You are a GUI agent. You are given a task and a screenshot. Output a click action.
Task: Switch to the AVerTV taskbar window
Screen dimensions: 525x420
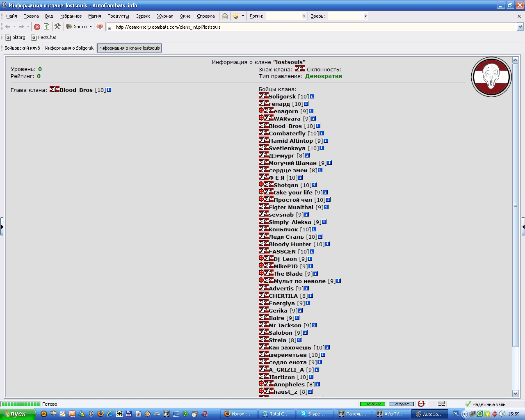tap(390, 414)
